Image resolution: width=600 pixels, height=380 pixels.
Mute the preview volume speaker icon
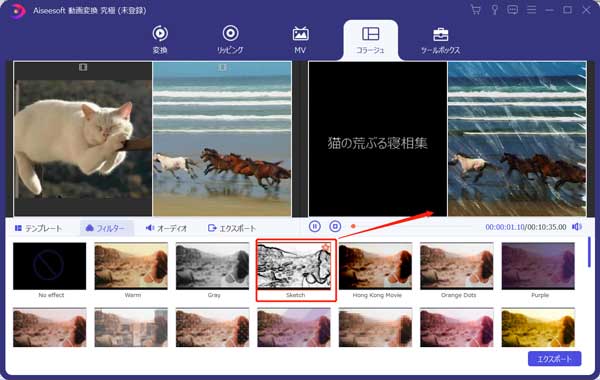(x=577, y=227)
